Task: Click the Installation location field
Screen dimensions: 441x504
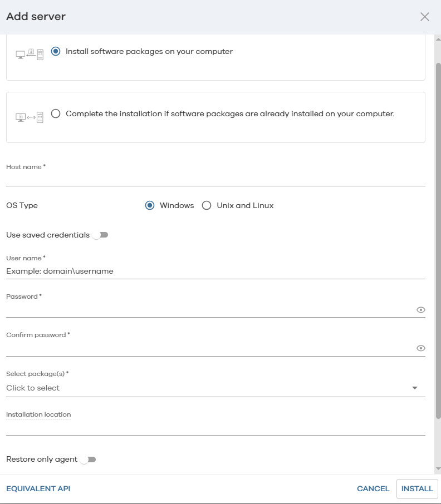Action: 215,428
